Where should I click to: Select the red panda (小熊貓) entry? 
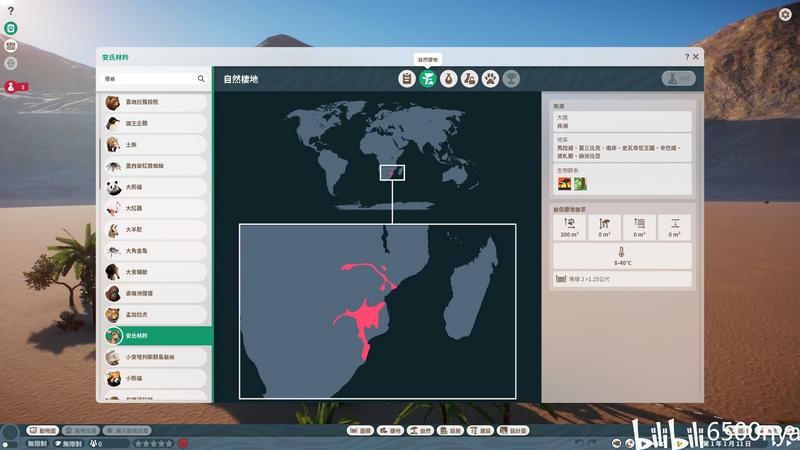156,379
